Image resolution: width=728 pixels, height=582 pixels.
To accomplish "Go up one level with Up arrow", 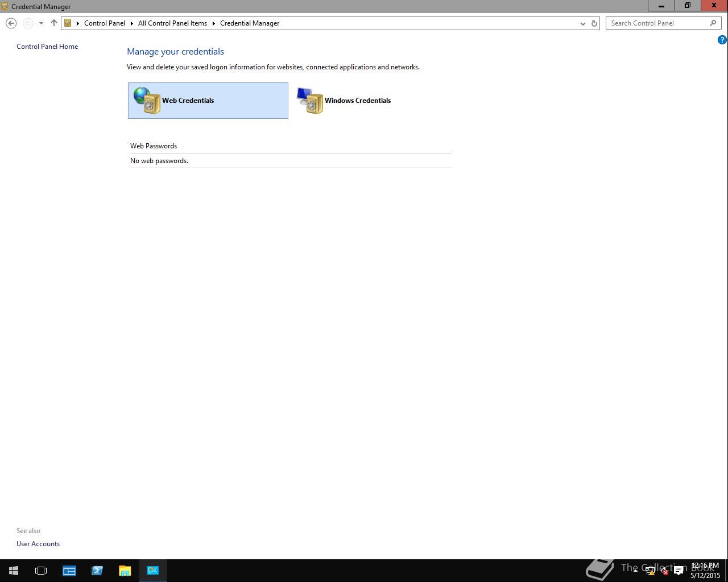I will click(54, 23).
